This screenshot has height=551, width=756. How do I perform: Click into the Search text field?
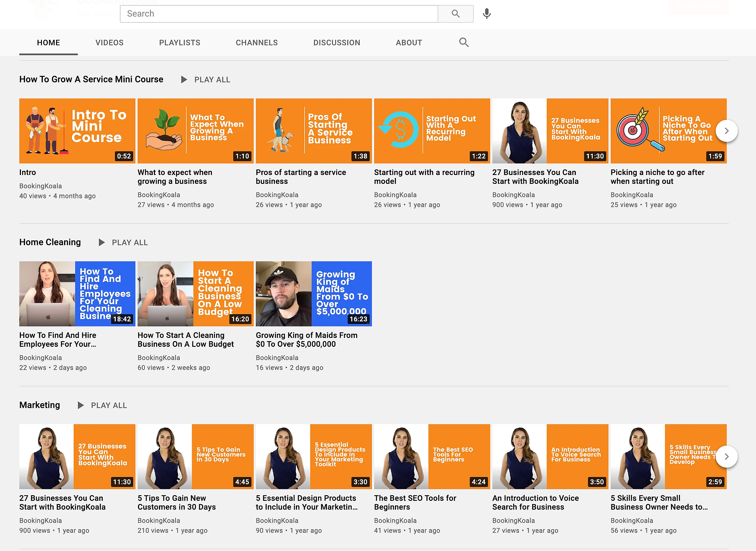click(x=279, y=14)
